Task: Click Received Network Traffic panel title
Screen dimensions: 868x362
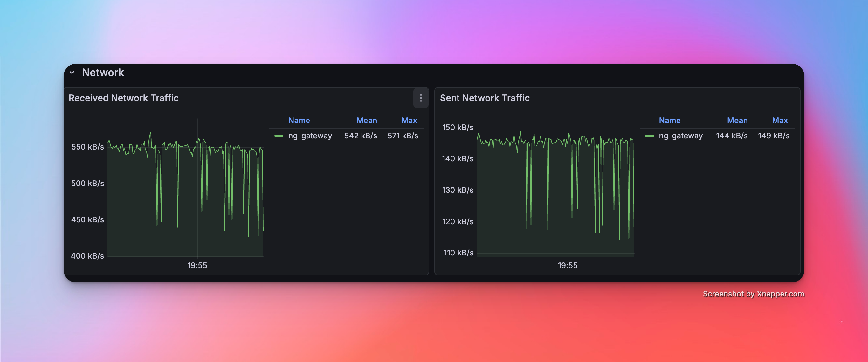Action: [123, 98]
